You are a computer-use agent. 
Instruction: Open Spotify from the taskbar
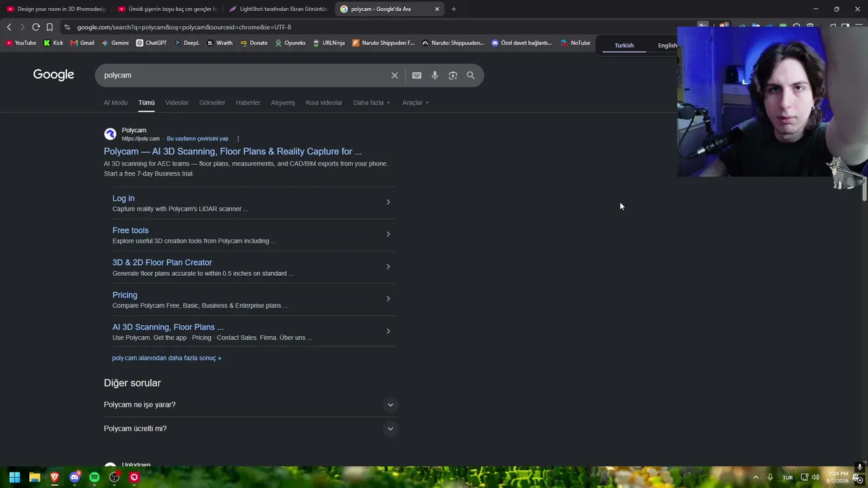(x=94, y=477)
